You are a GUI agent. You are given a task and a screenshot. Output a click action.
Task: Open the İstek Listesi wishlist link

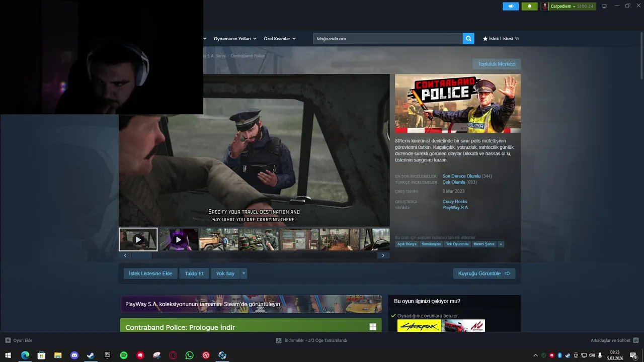pos(501,39)
